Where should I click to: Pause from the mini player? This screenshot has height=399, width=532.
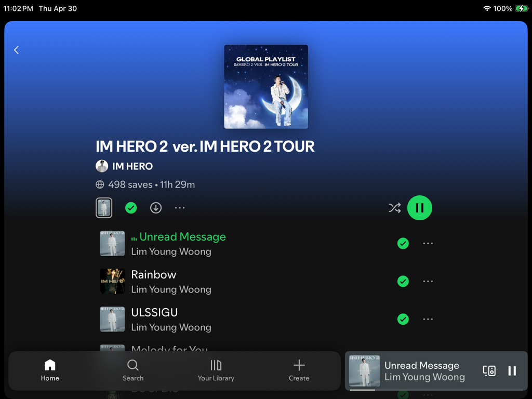[512, 371]
